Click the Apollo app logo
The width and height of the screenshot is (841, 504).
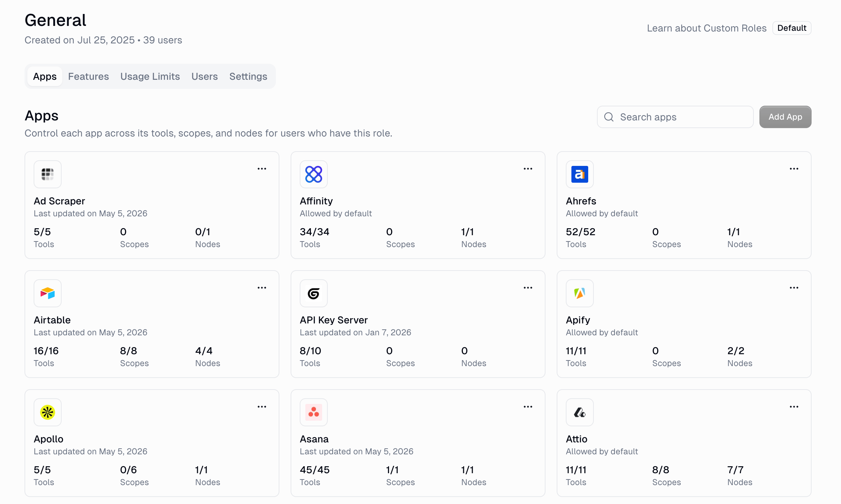(48, 412)
